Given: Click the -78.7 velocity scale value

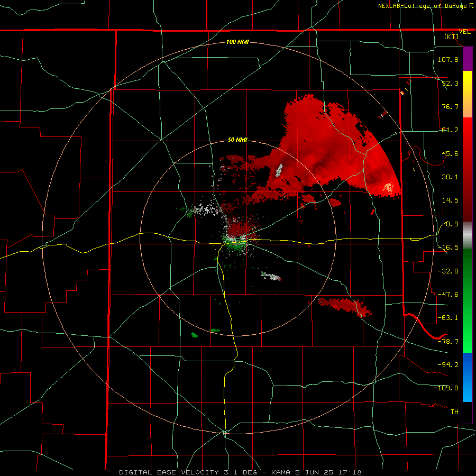Looking at the screenshot, I should pos(448,342).
